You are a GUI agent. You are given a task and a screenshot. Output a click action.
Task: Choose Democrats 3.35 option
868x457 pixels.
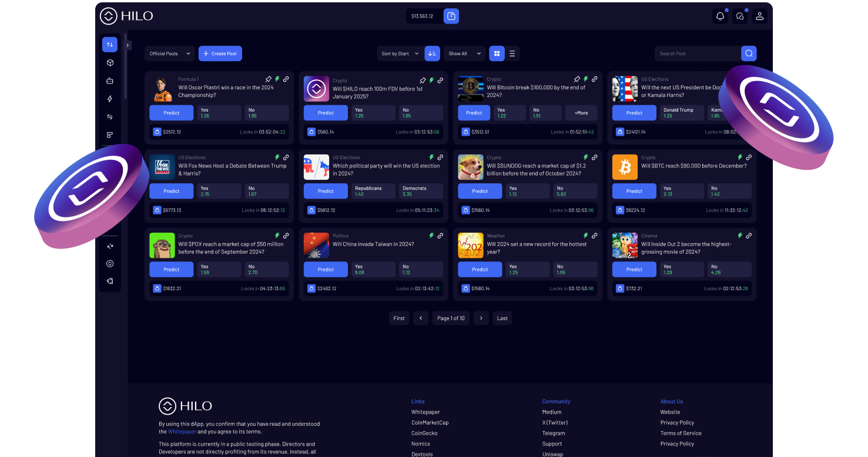click(421, 191)
